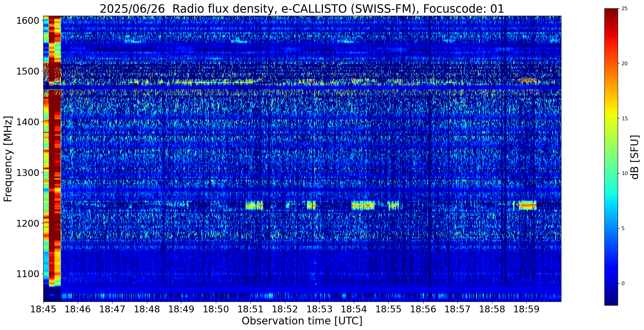The image size is (644, 330).
Task: Click the plot title text
Action: click(302, 9)
